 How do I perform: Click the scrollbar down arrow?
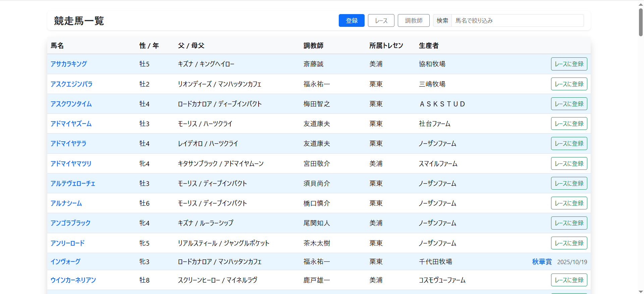tap(641, 291)
